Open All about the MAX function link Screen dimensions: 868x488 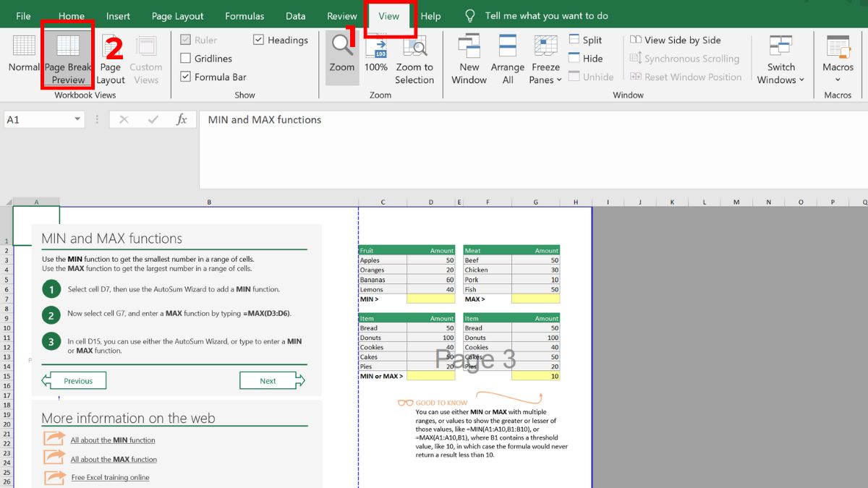114,459
